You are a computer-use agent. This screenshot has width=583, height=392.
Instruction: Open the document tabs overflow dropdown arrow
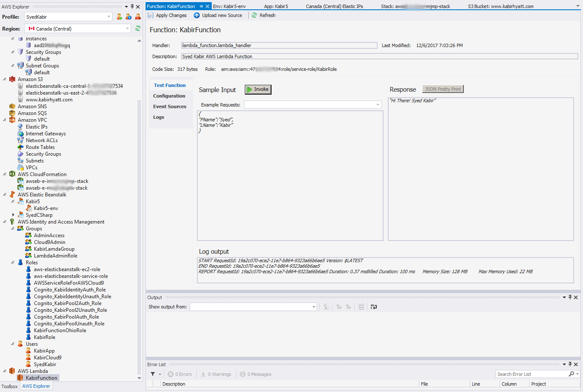click(x=578, y=6)
